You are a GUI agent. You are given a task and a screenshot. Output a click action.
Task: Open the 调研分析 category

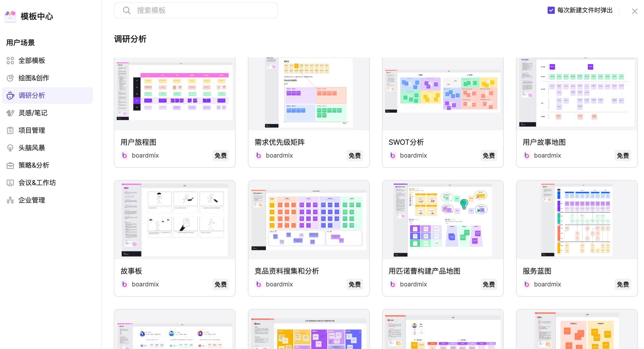(x=47, y=95)
